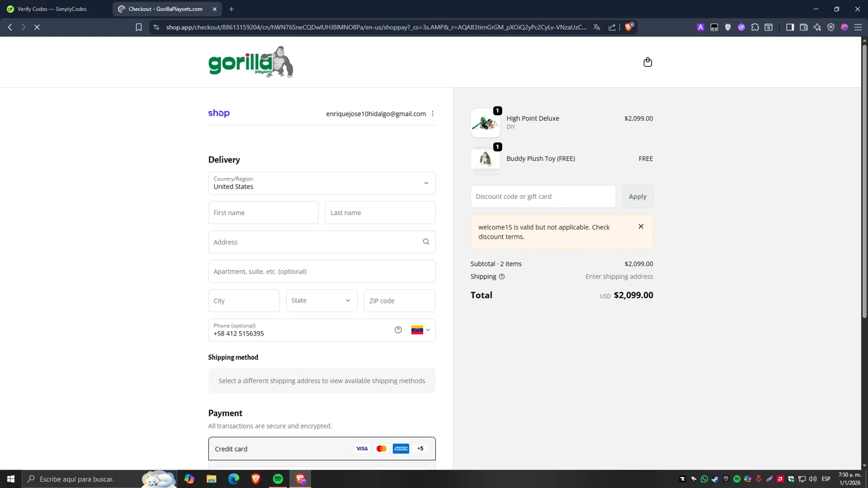Open a new browser tab
868x488 pixels.
pyautogui.click(x=231, y=9)
